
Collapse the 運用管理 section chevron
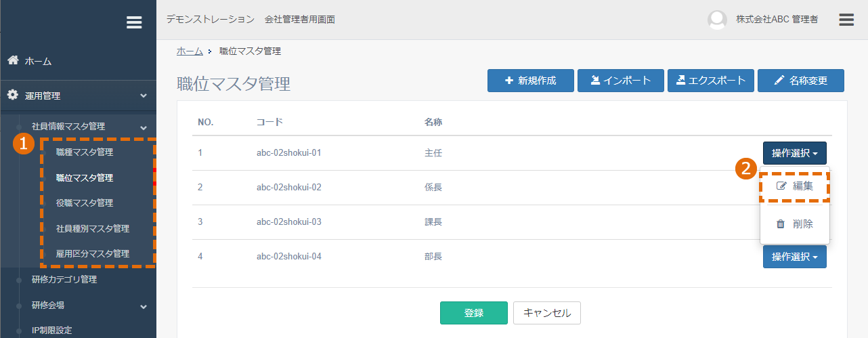pos(143,96)
